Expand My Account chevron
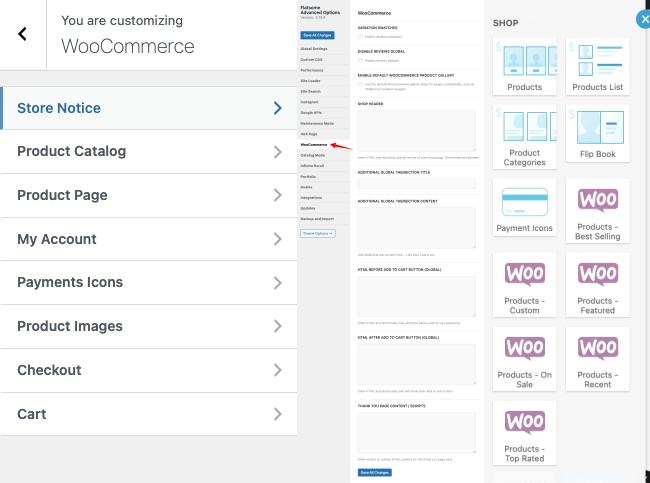650x483 pixels. coord(278,239)
